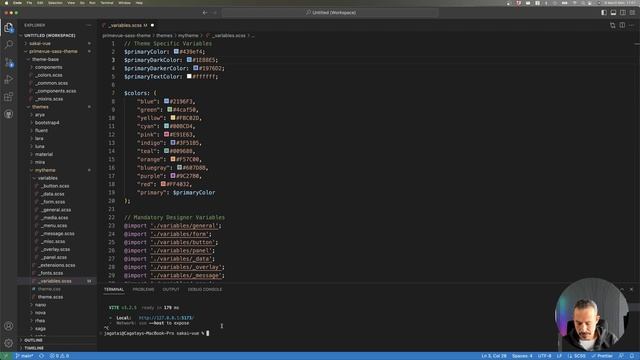
Task: Click the $primaryColor color swatch
Action: click(x=176, y=51)
